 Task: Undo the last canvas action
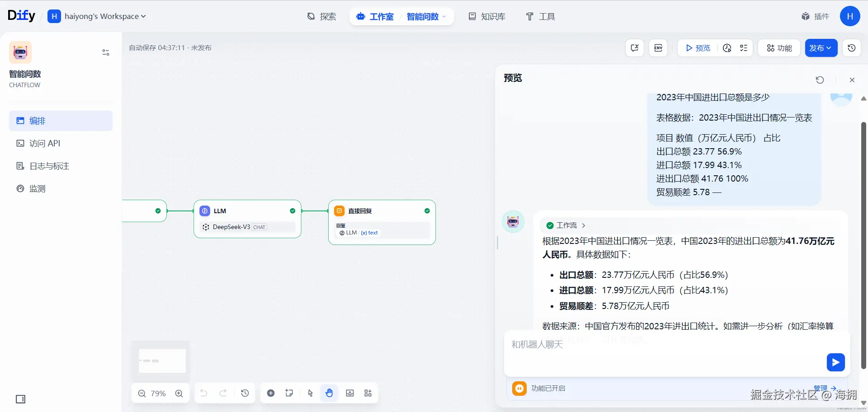pos(204,393)
